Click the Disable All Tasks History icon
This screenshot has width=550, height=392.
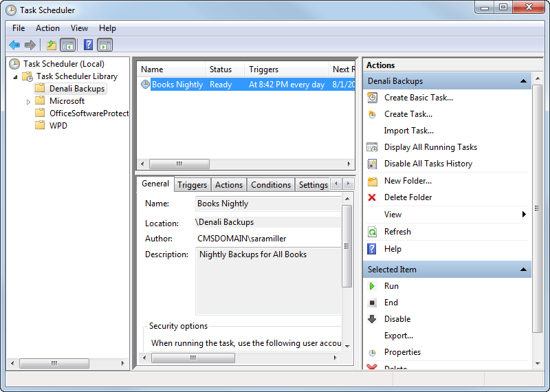372,164
